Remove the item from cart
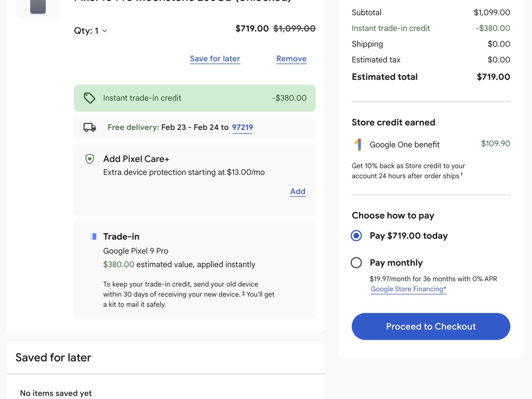Screen dimensions: 532x399 pyautogui.click(x=291, y=59)
